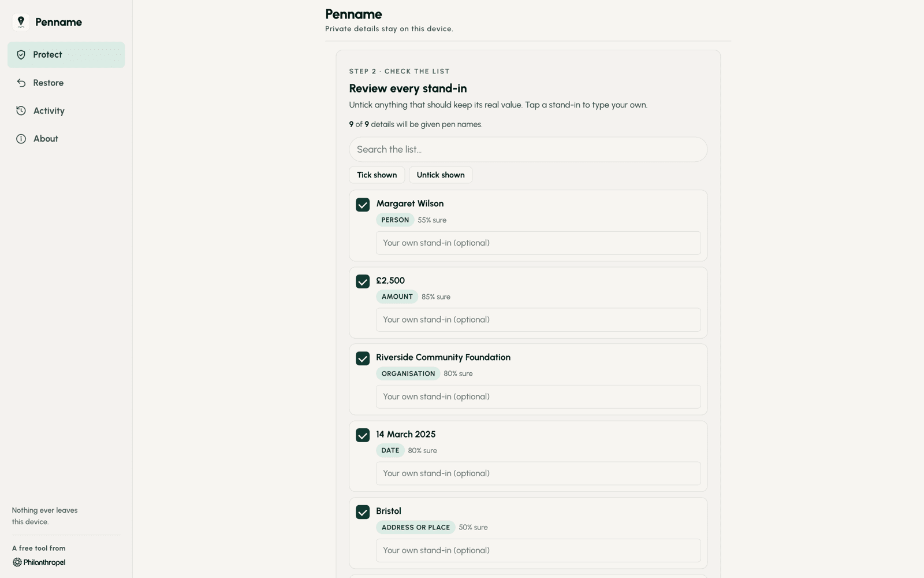Toggle the Bristol place checkbox
This screenshot has width=924, height=578.
coord(363,512)
